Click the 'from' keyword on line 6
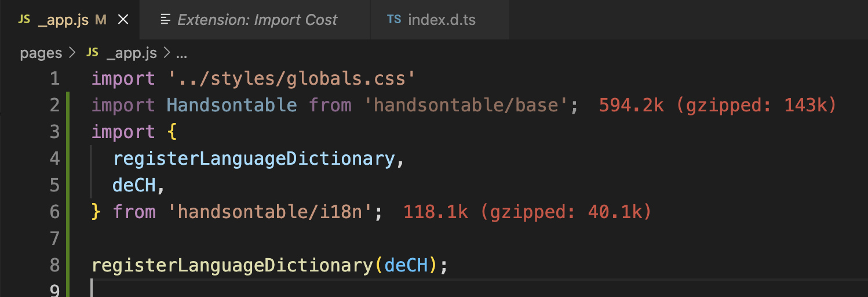Viewport: 868px width, 297px height. click(134, 212)
